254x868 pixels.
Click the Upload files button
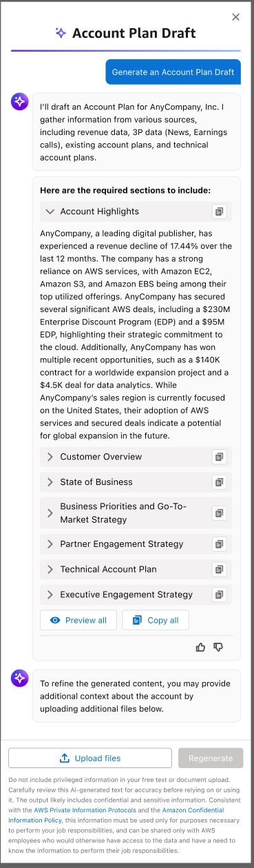pos(90,758)
